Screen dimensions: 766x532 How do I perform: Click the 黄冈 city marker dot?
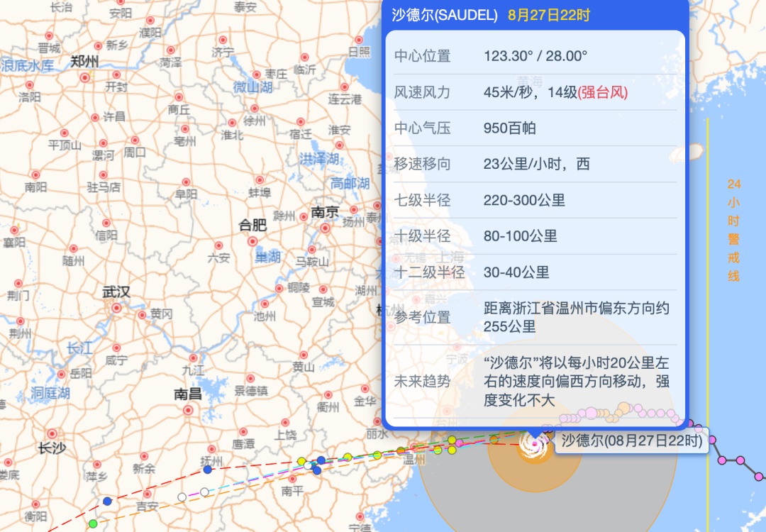pos(142,315)
